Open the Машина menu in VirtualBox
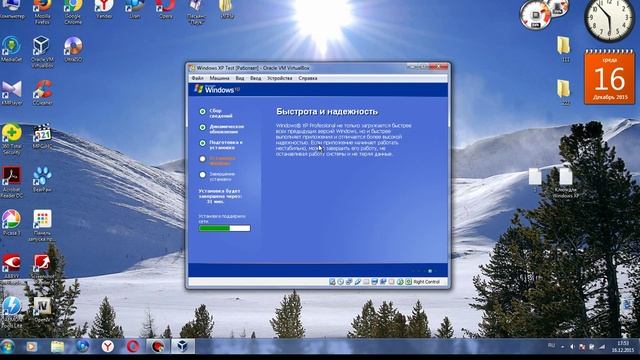The width and height of the screenshot is (640, 360). click(219, 78)
